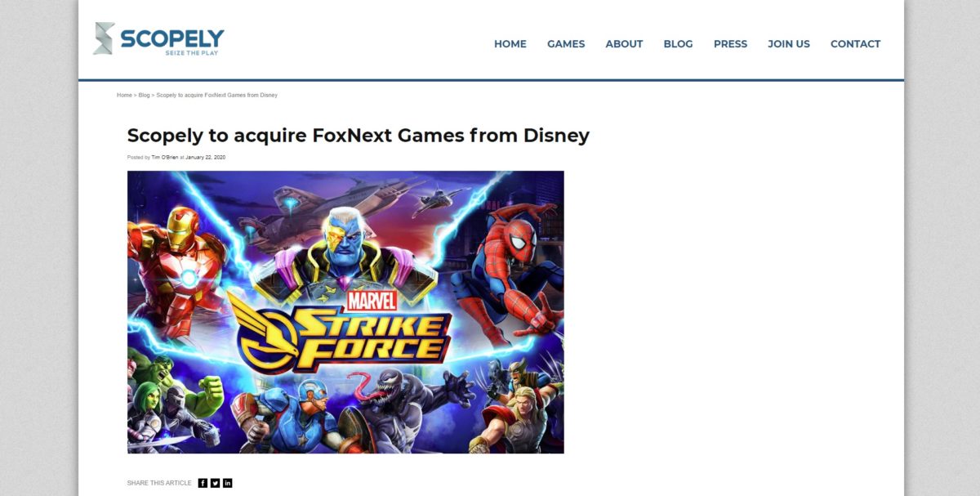Viewport: 980px width, 496px height.
Task: Share the article on Facebook
Action: click(x=203, y=483)
